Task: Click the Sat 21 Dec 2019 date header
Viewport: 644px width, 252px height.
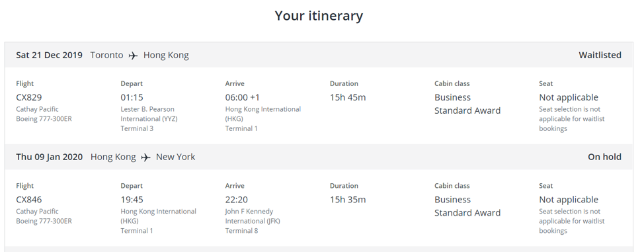Action: point(50,55)
